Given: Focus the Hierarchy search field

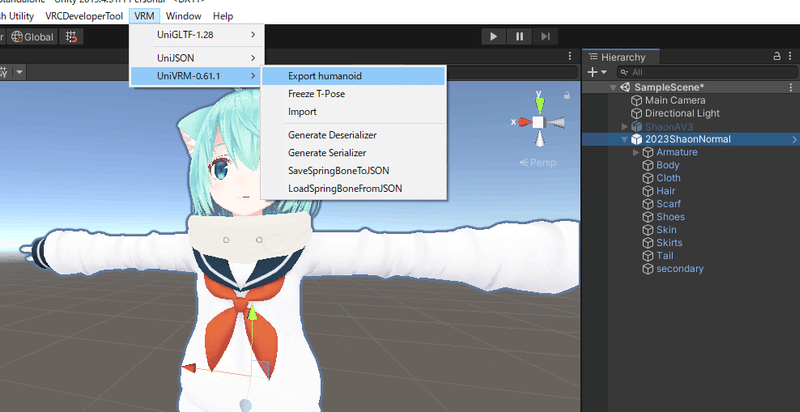Looking at the screenshot, I should [x=706, y=72].
